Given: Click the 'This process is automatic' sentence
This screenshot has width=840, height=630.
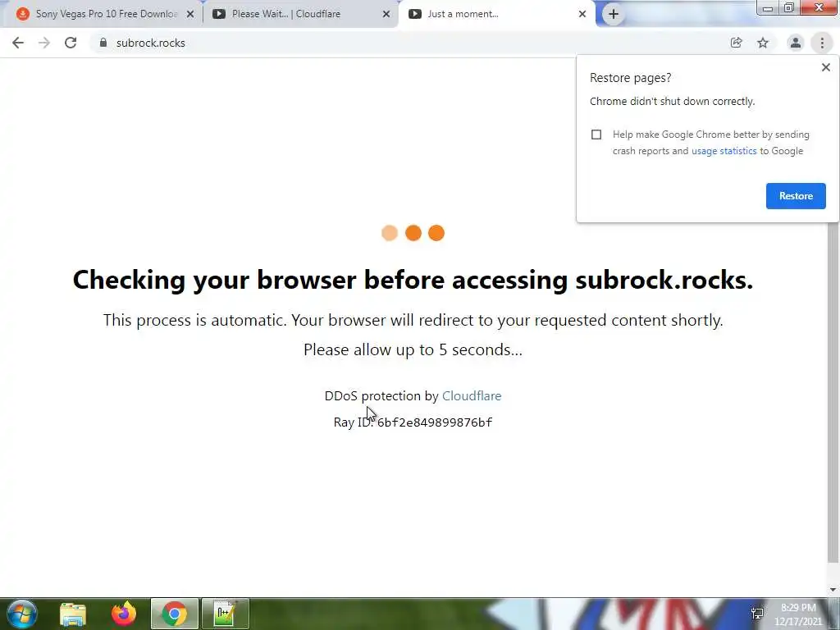Looking at the screenshot, I should pyautogui.click(x=413, y=321).
